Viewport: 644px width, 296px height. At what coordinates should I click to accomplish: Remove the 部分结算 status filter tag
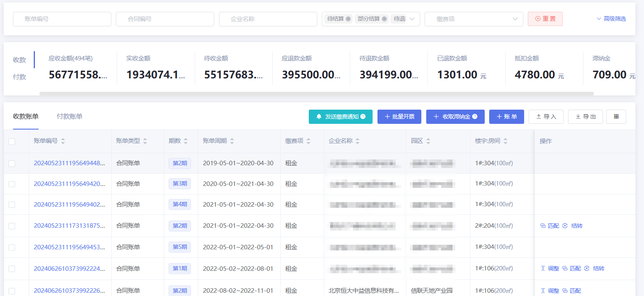[384, 19]
